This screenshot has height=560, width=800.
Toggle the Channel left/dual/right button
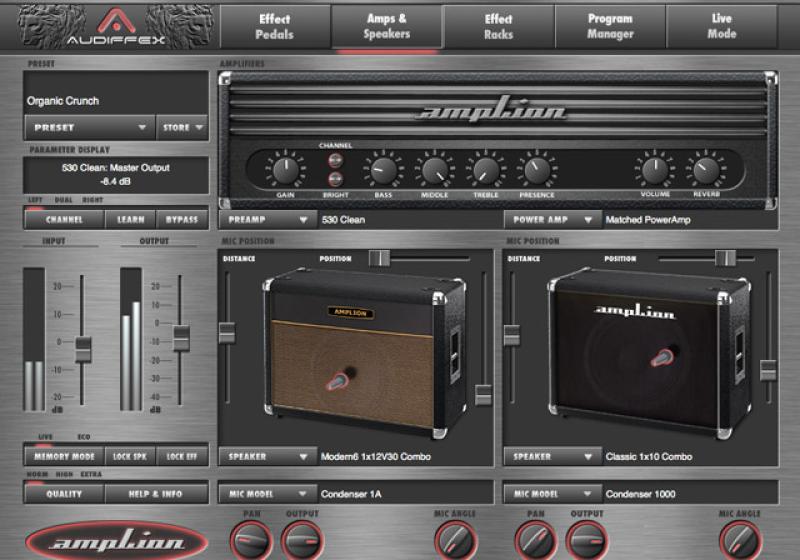64,219
